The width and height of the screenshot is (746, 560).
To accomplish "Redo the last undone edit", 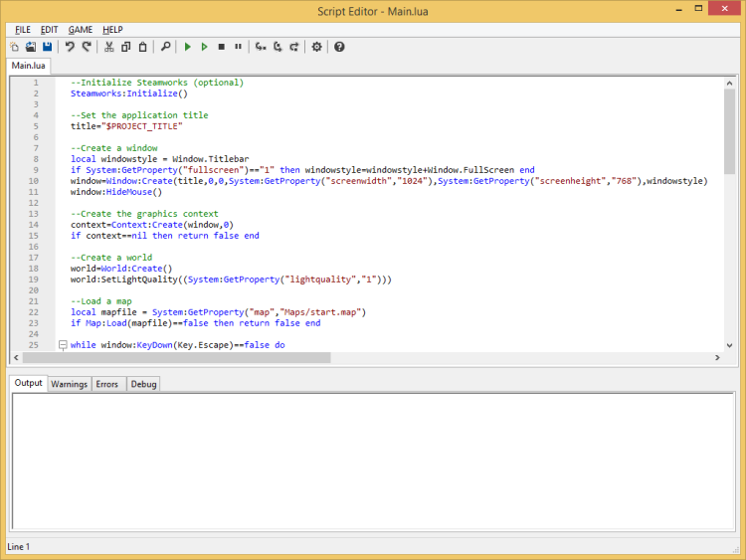I will [87, 47].
